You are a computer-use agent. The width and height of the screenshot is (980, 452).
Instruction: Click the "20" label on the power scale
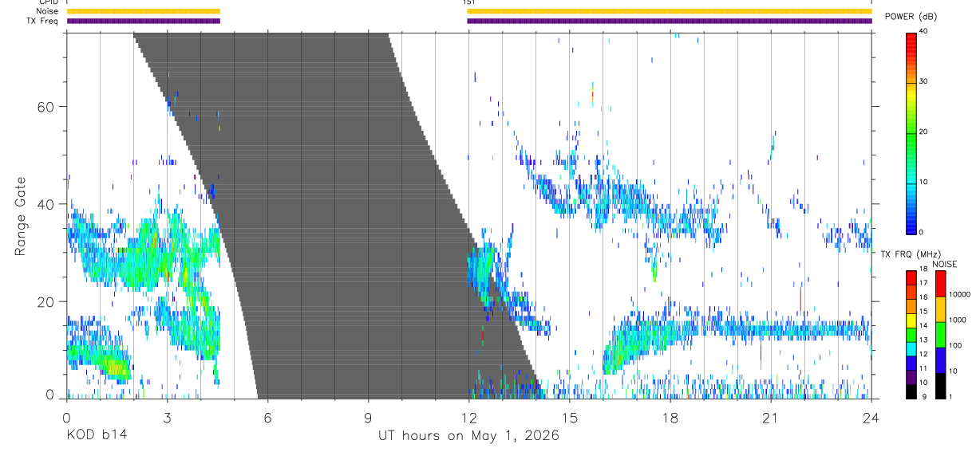coord(923,132)
